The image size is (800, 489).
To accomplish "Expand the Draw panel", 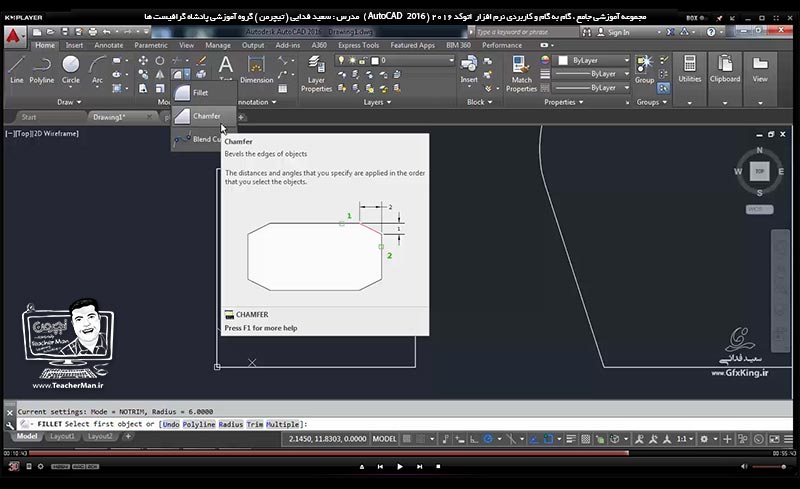I will click(x=69, y=102).
